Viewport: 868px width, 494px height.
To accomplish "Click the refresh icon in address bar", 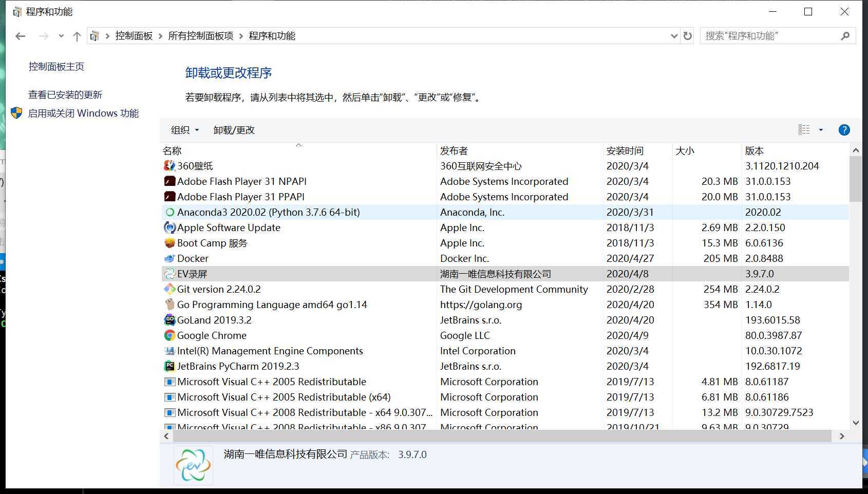I will tap(688, 36).
